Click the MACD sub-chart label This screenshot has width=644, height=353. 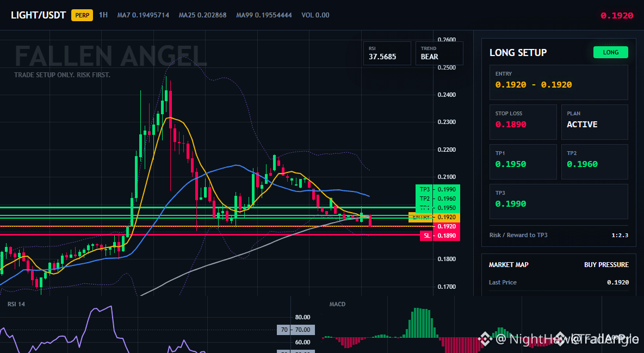pos(337,304)
